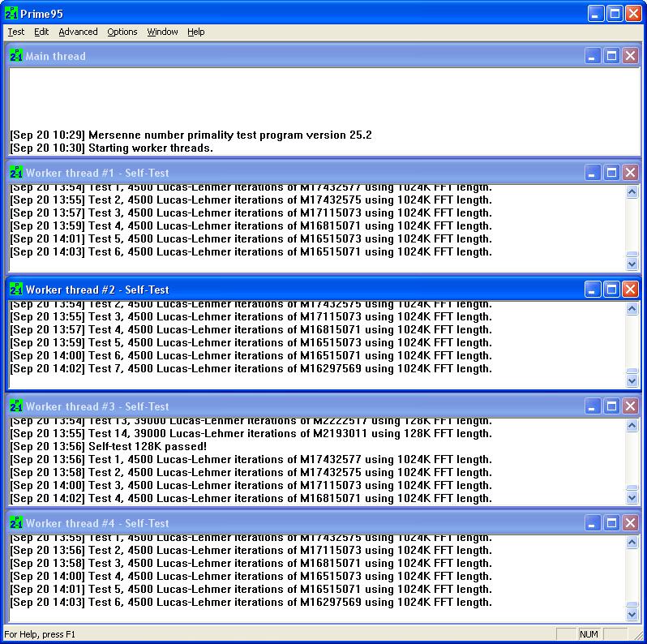Click the Worker thread #1 window icon
The width and height of the screenshot is (647, 644).
16,173
